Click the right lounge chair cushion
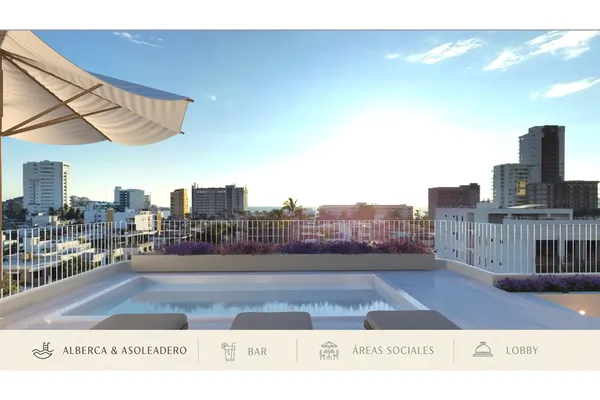600x400 pixels. (x=410, y=320)
